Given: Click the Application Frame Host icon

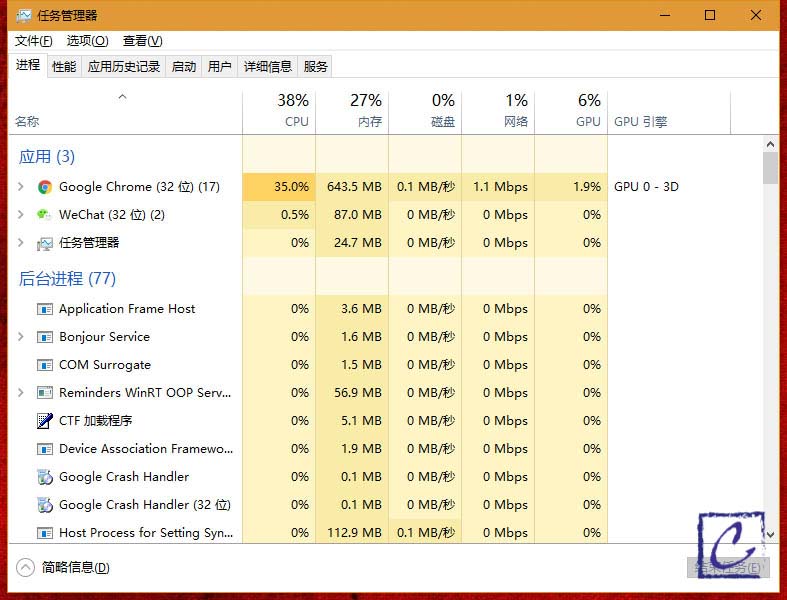Looking at the screenshot, I should coord(45,309).
